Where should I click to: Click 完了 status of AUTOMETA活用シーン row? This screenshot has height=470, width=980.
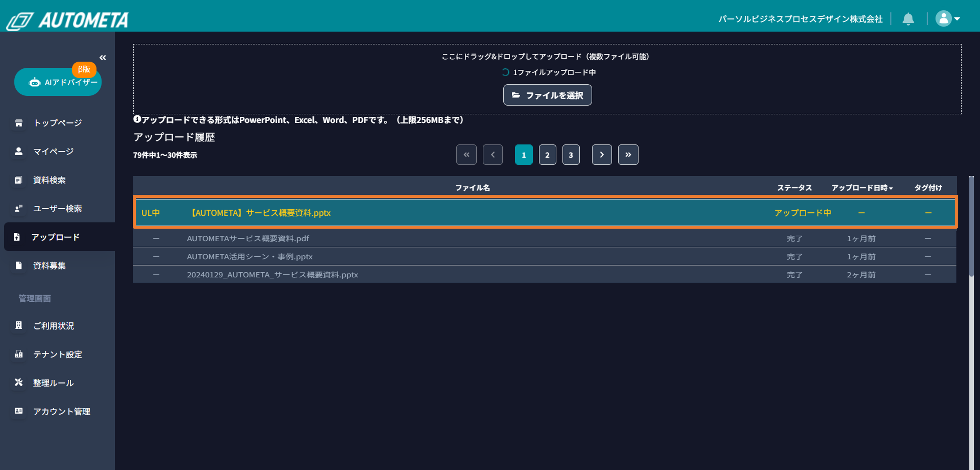pos(795,257)
